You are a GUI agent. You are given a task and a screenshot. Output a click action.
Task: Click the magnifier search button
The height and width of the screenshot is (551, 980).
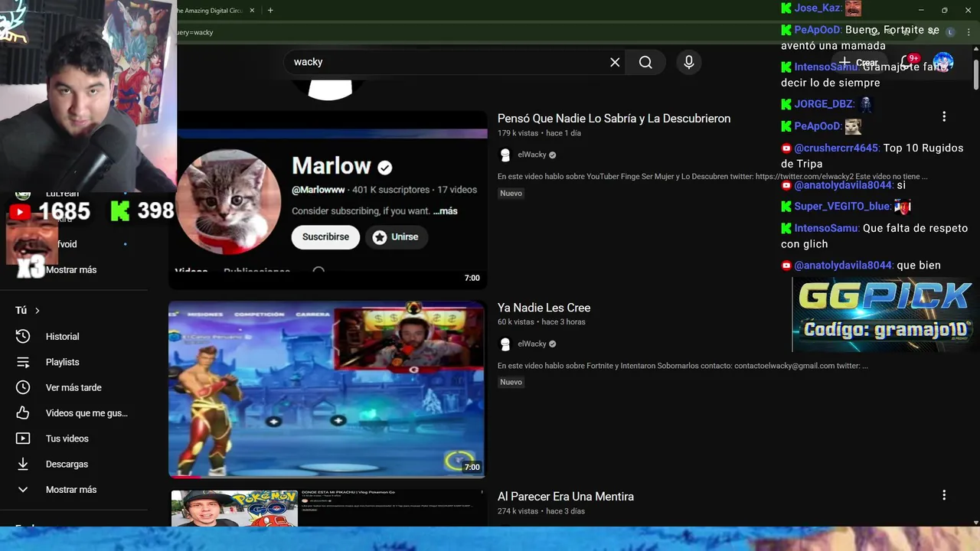[645, 63]
